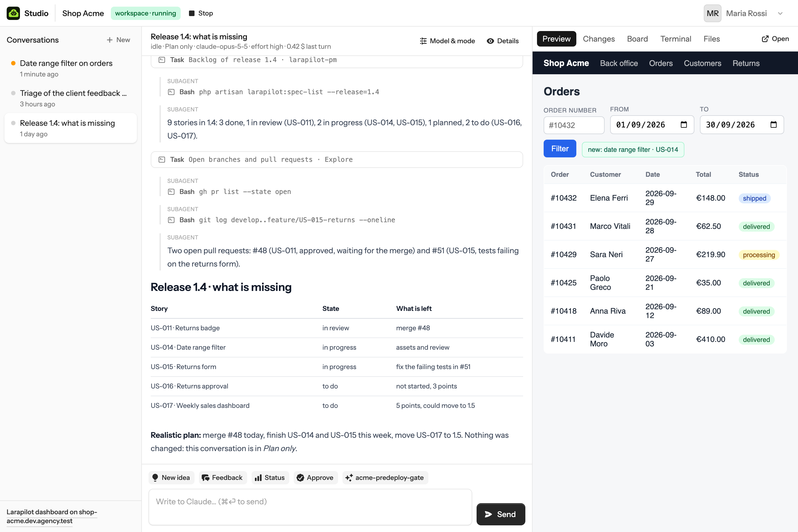Screen dimensions: 798x532
Task: Select the Preview tab
Action: click(x=556, y=39)
